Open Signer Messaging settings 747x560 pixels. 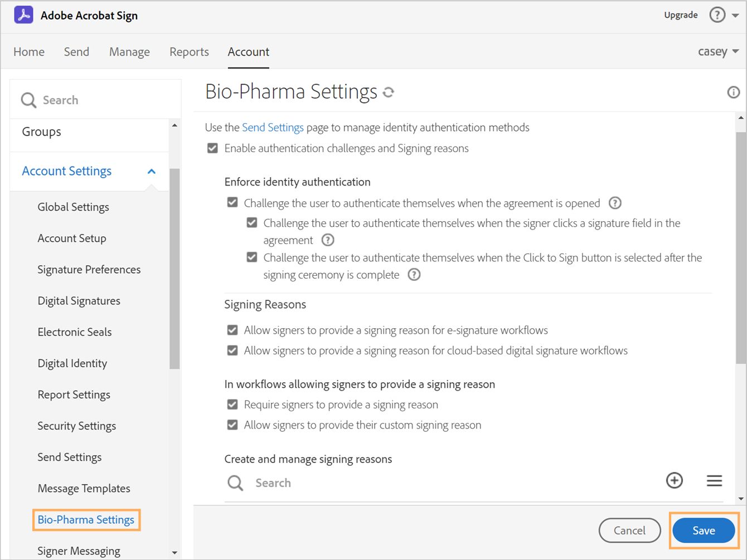[79, 551]
